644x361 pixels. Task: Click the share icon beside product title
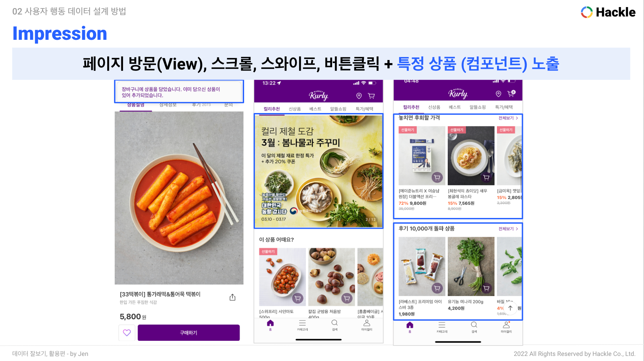point(232,297)
